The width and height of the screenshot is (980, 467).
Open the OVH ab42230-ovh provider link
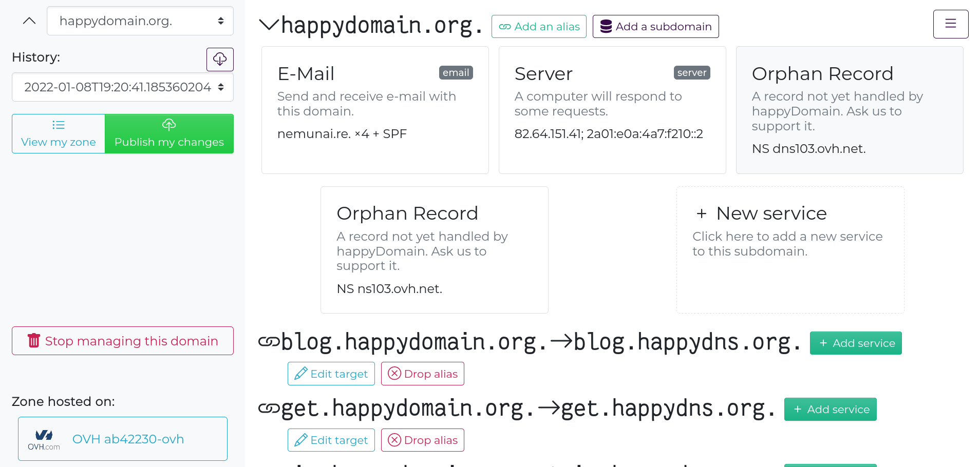pos(128,439)
